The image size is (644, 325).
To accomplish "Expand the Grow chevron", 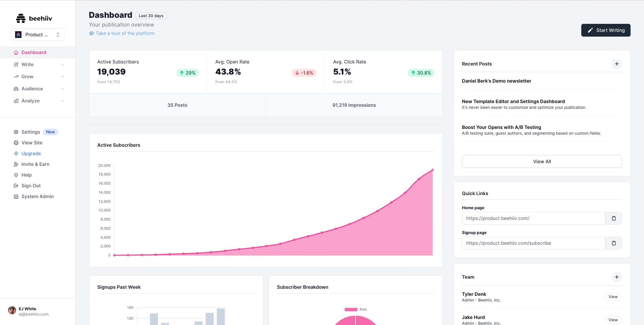I will (x=62, y=77).
